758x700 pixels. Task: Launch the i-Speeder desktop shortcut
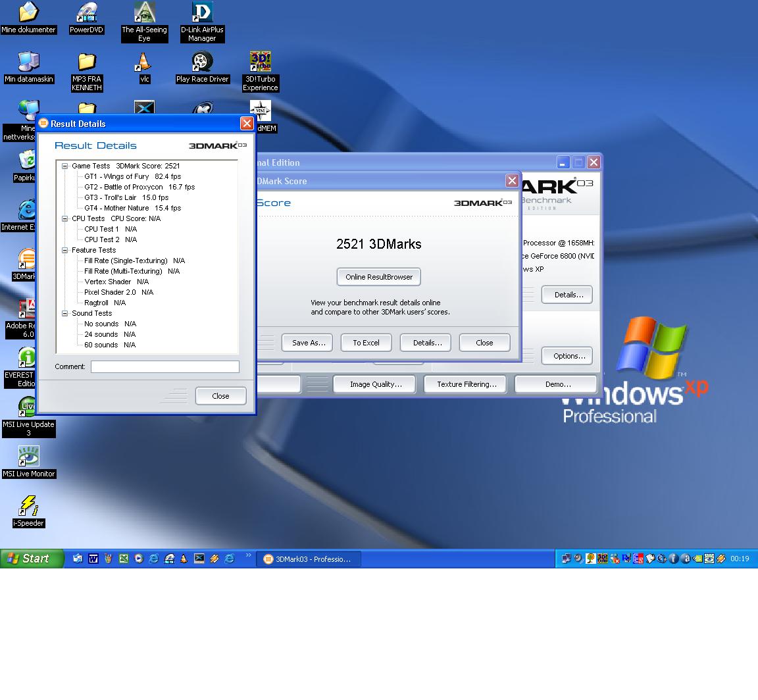[x=28, y=511]
